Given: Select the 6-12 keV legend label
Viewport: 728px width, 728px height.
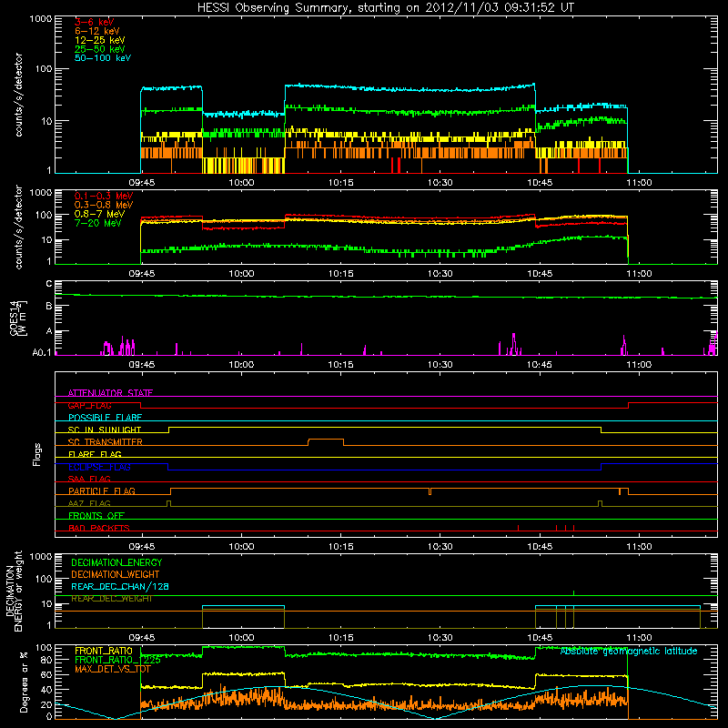Looking at the screenshot, I should [x=97, y=31].
